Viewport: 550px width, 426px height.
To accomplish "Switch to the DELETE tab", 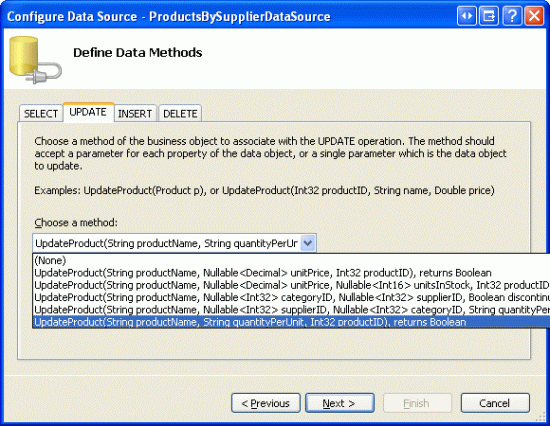I will [x=180, y=113].
